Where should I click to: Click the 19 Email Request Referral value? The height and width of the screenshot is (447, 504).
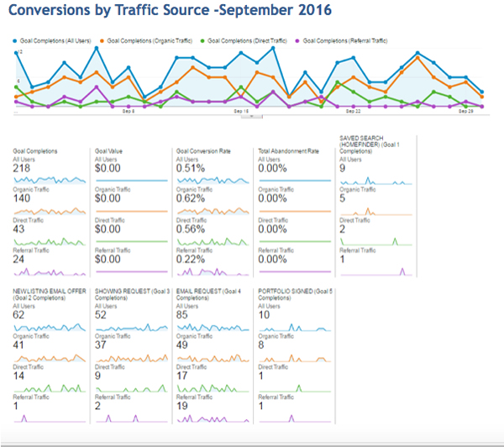pos(182,406)
